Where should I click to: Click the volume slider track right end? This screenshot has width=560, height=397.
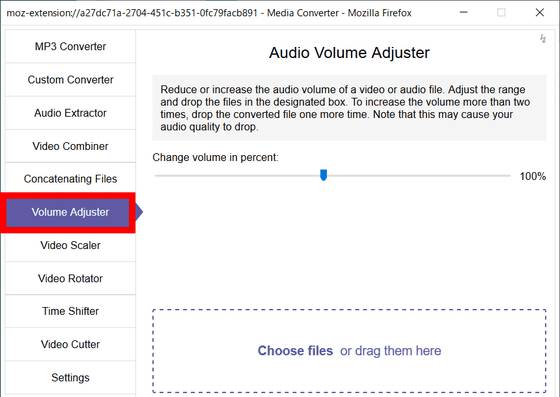click(508, 176)
